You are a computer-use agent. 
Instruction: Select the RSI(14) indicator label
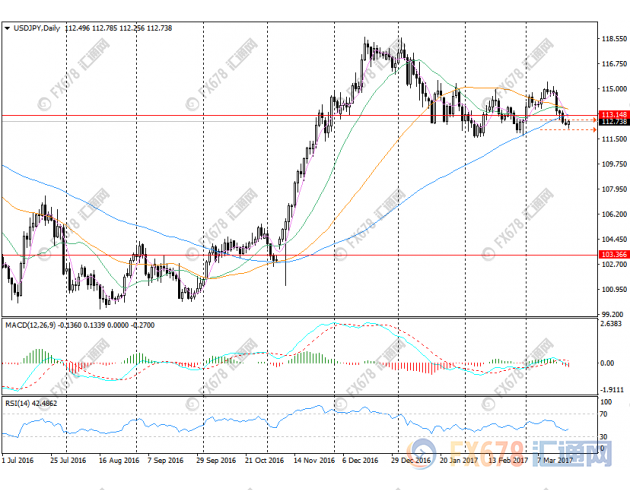tap(19, 401)
